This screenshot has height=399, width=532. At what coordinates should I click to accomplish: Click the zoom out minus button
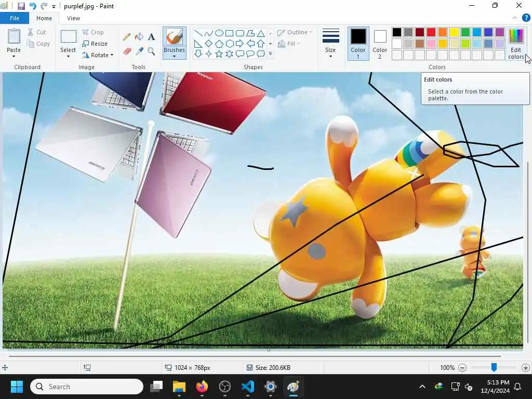(462, 367)
